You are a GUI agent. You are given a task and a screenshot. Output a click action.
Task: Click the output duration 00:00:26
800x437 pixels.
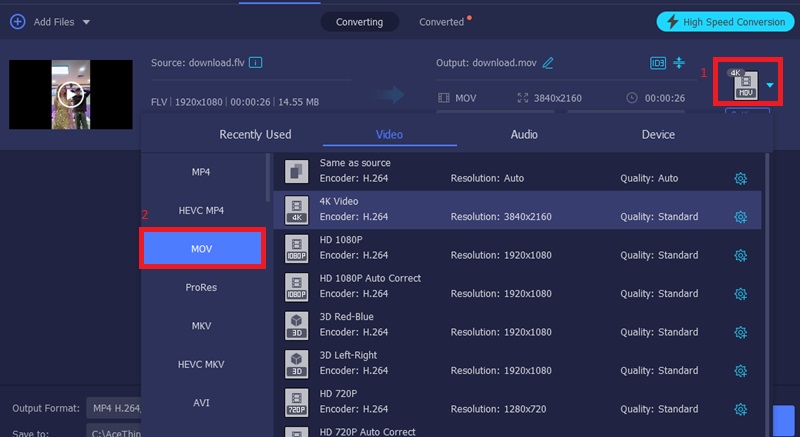tap(665, 98)
